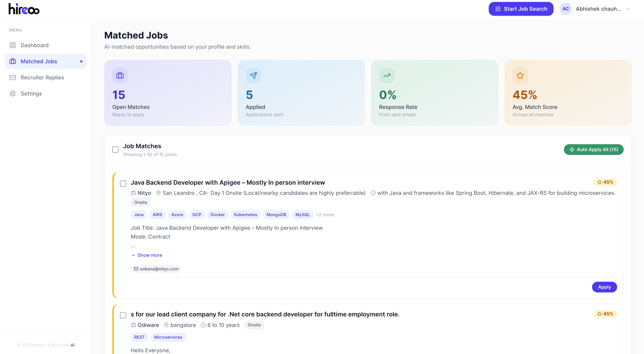This screenshot has width=644, height=354.
Task: Click the paper plane icon on Applied card
Action: pos(253,75)
